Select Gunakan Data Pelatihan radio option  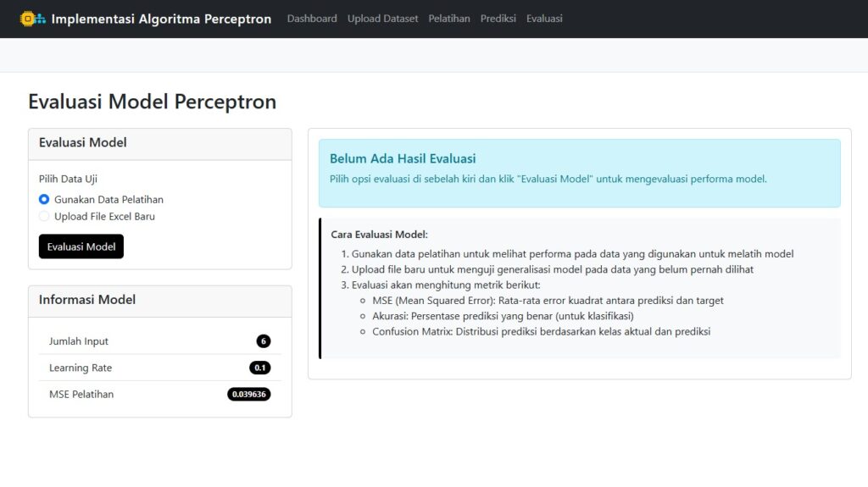click(44, 199)
